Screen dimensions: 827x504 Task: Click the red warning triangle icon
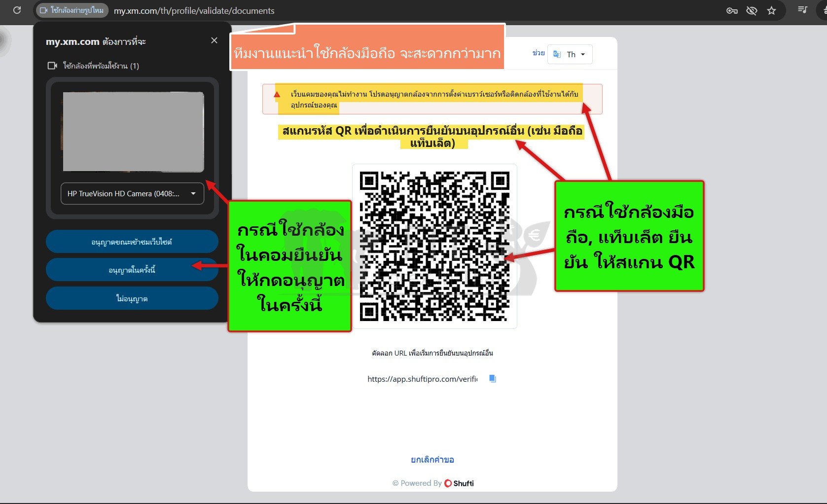[277, 94]
